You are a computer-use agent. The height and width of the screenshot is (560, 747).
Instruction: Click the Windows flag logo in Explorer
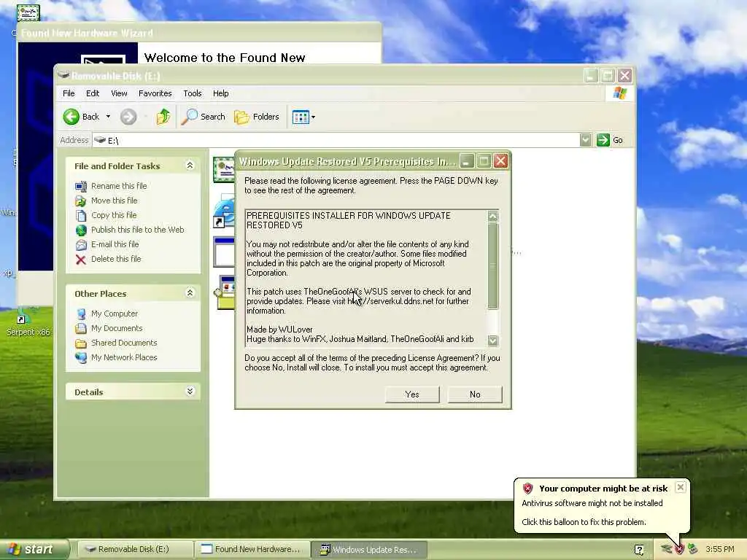pyautogui.click(x=620, y=93)
